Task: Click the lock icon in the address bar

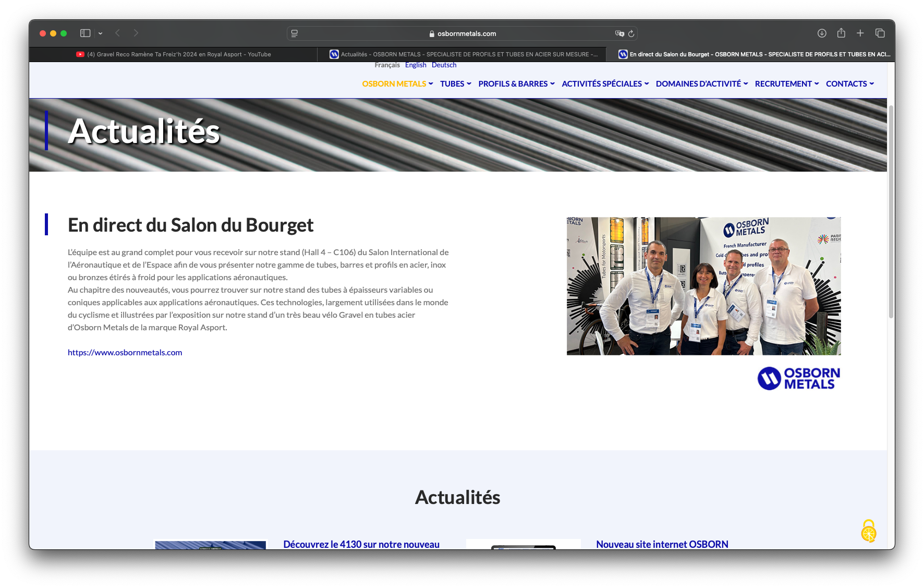Action: (432, 34)
